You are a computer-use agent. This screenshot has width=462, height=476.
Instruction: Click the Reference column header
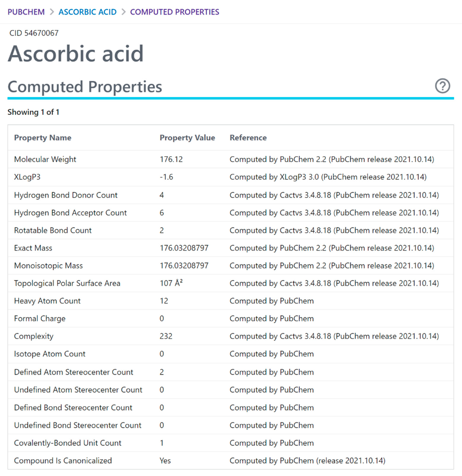(x=248, y=138)
